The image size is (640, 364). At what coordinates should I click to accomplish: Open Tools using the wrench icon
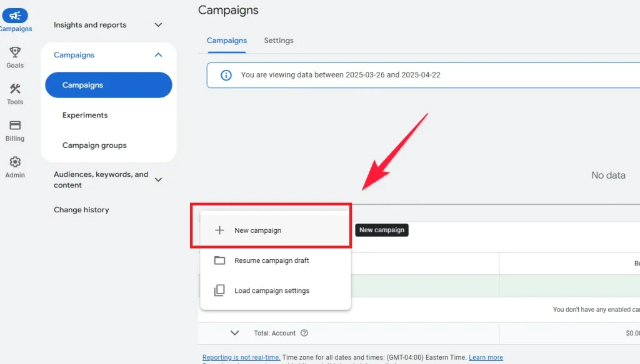point(15,89)
